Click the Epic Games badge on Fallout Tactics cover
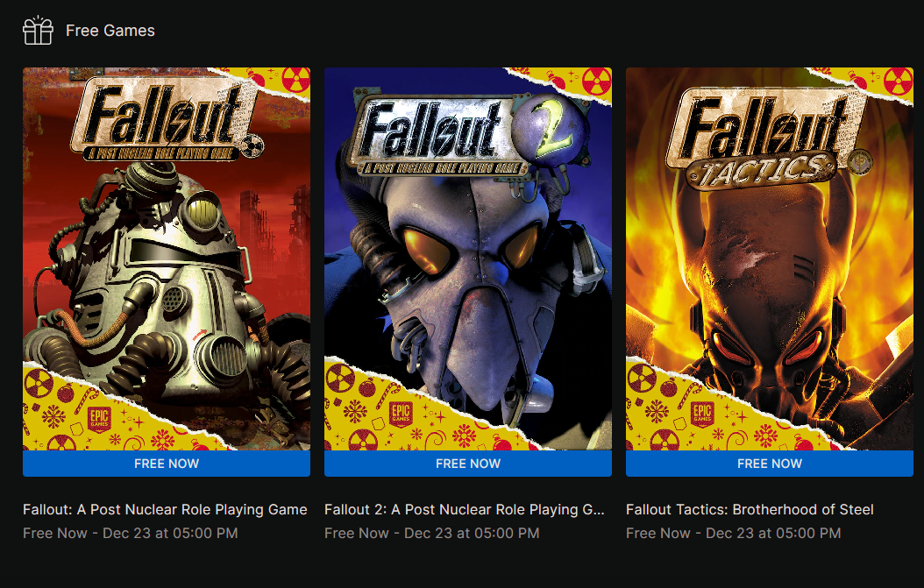Image resolution: width=924 pixels, height=588 pixels. click(x=702, y=414)
